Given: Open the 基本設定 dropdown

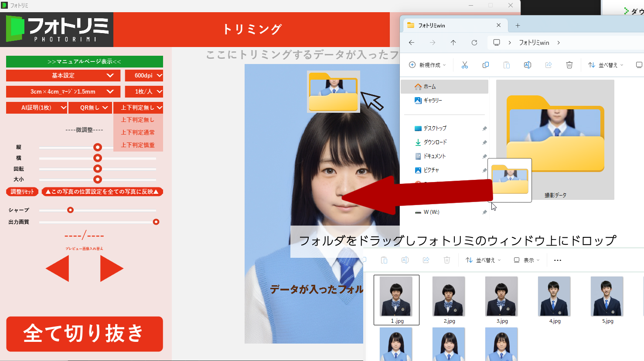Looking at the screenshot, I should [63, 75].
